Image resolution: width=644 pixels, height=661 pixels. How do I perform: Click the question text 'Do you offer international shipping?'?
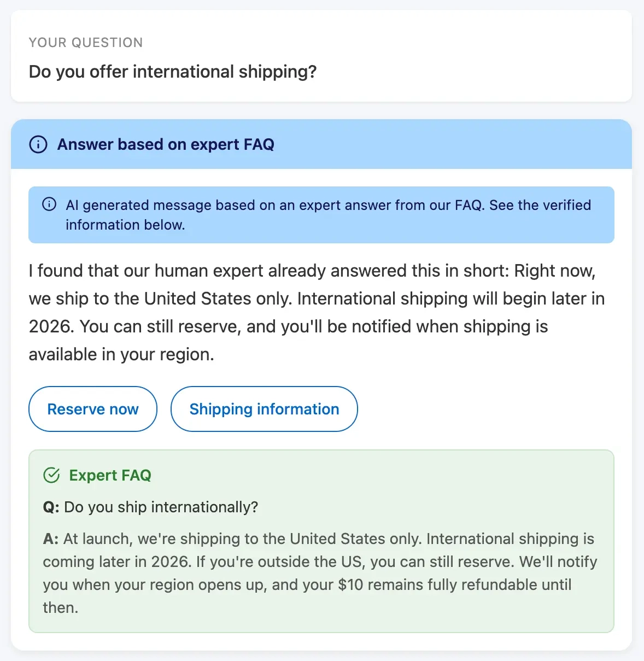pyautogui.click(x=173, y=72)
